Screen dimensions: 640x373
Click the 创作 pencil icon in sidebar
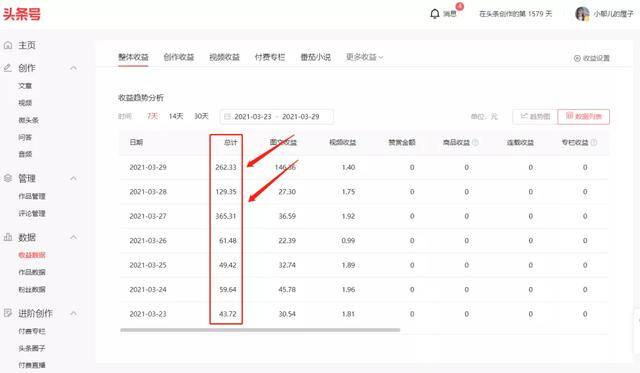(x=8, y=68)
